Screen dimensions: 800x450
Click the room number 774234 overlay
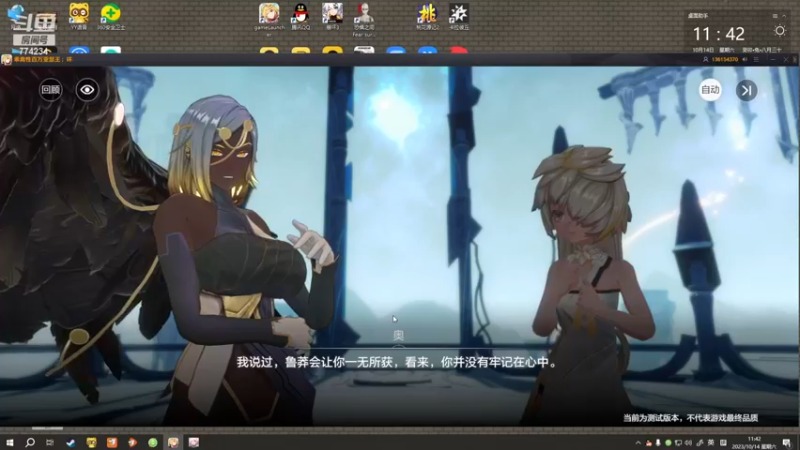tap(34, 51)
